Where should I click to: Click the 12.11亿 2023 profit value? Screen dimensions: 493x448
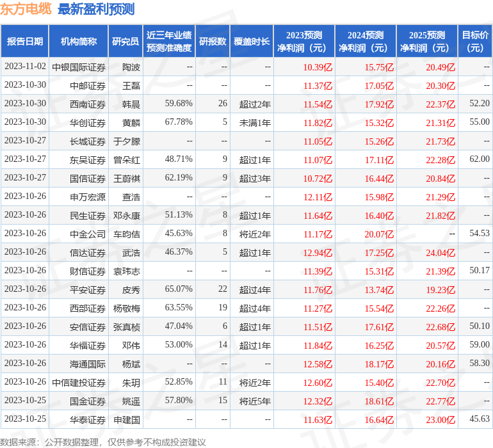318,197
